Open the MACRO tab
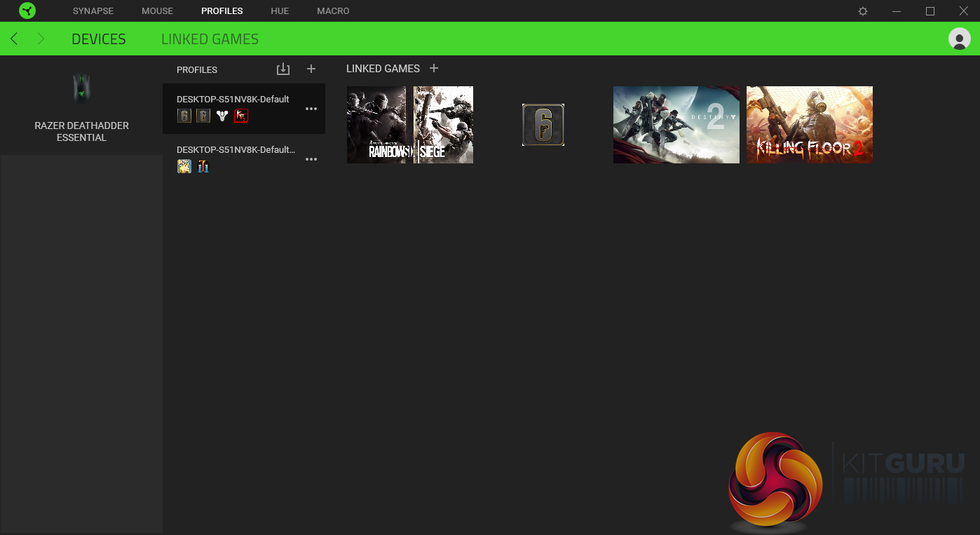 pyautogui.click(x=333, y=11)
